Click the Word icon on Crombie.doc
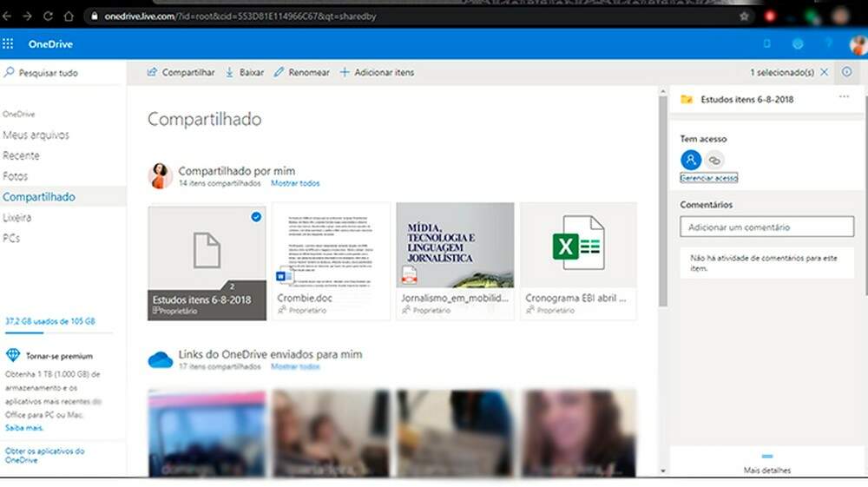The width and height of the screenshot is (868, 487). (x=285, y=275)
